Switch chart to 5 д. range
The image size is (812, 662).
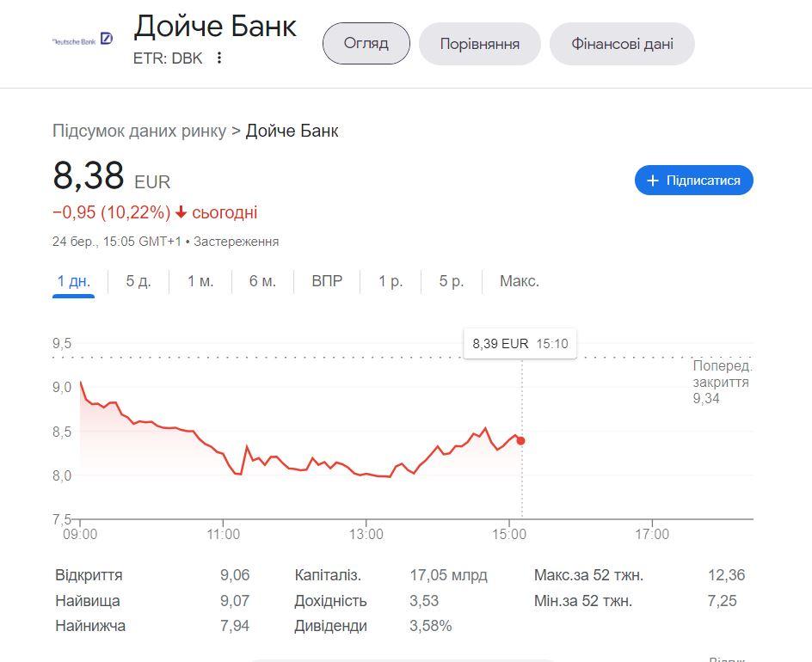(138, 281)
